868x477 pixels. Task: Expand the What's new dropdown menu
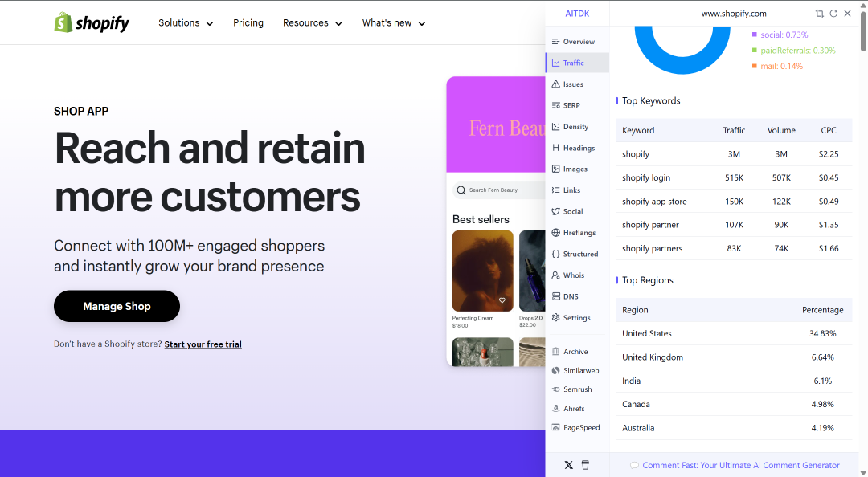(x=394, y=22)
